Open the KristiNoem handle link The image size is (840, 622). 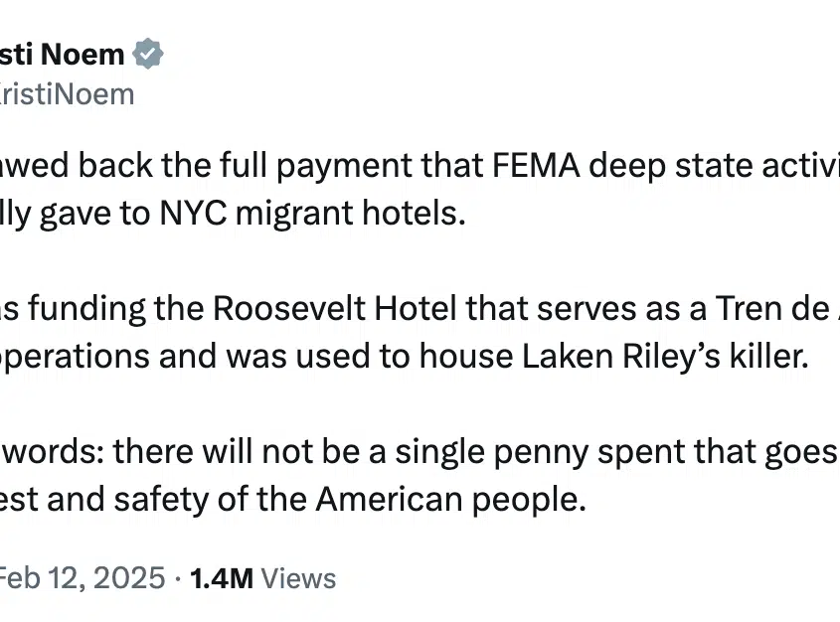click(67, 94)
